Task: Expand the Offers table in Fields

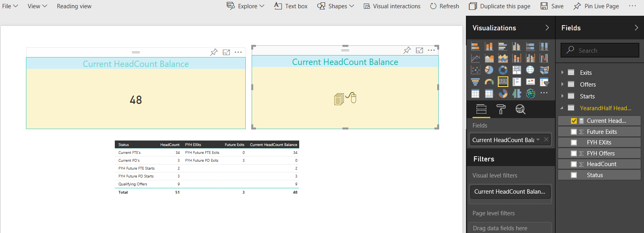Action: click(562, 84)
